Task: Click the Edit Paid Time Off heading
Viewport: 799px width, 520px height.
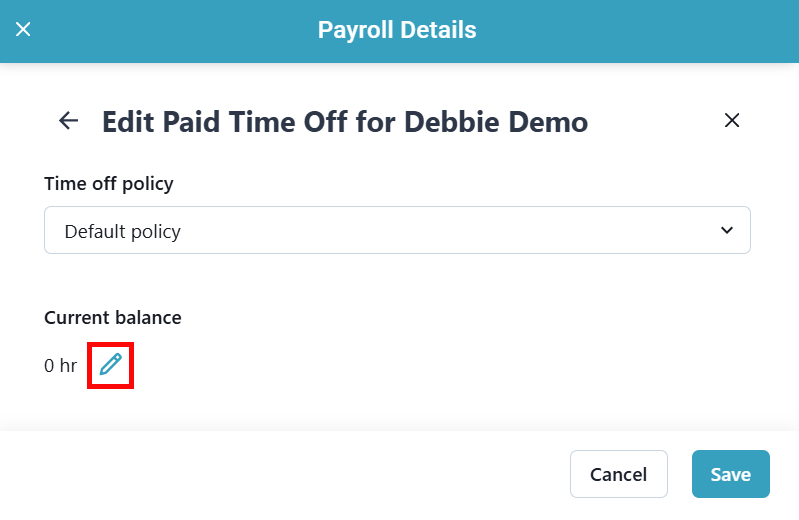Action: 345,122
